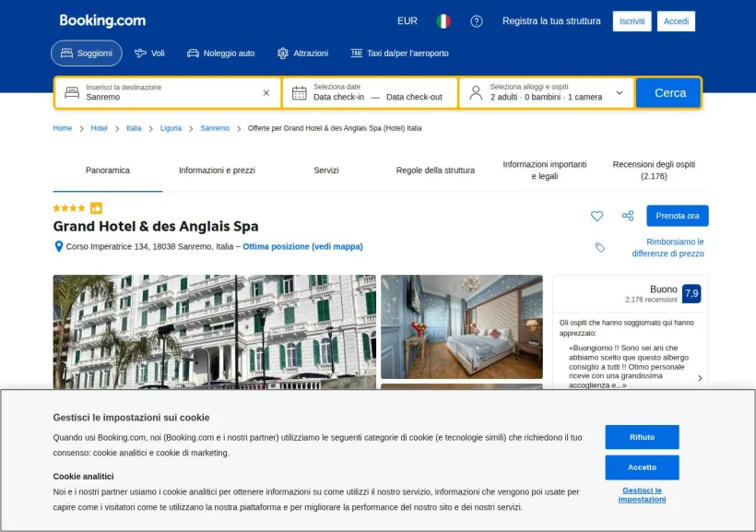Viewport: 756px width, 532px height.
Task: Click the Cerca search button
Action: click(669, 92)
